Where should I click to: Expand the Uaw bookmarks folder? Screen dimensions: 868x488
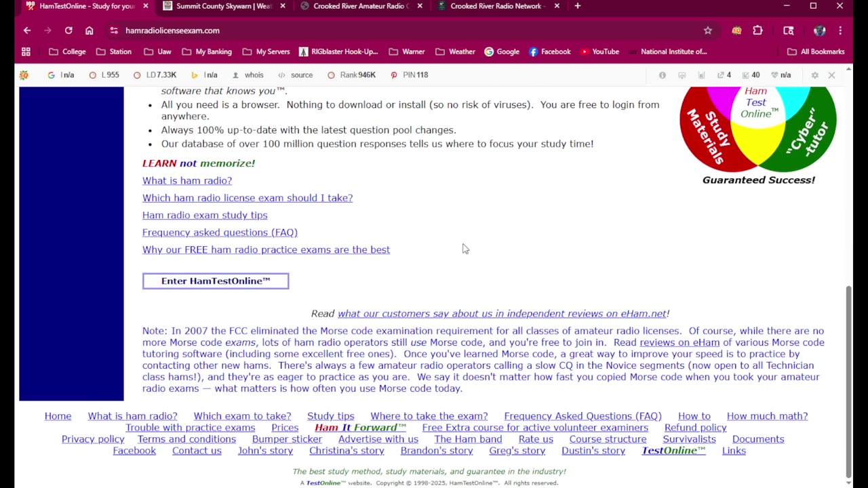tap(157, 52)
